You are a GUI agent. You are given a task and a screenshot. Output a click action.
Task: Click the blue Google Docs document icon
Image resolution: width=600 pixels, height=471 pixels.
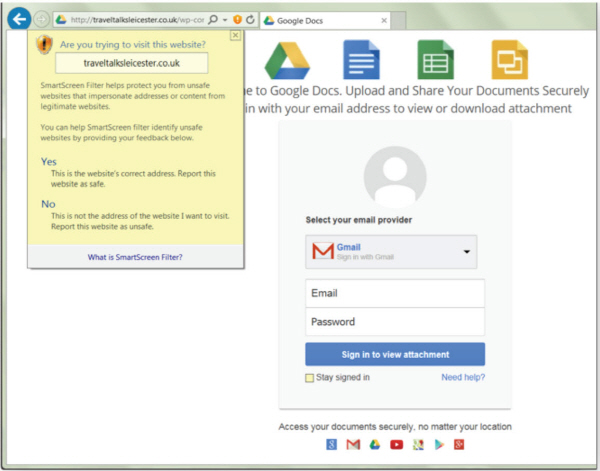[361, 59]
